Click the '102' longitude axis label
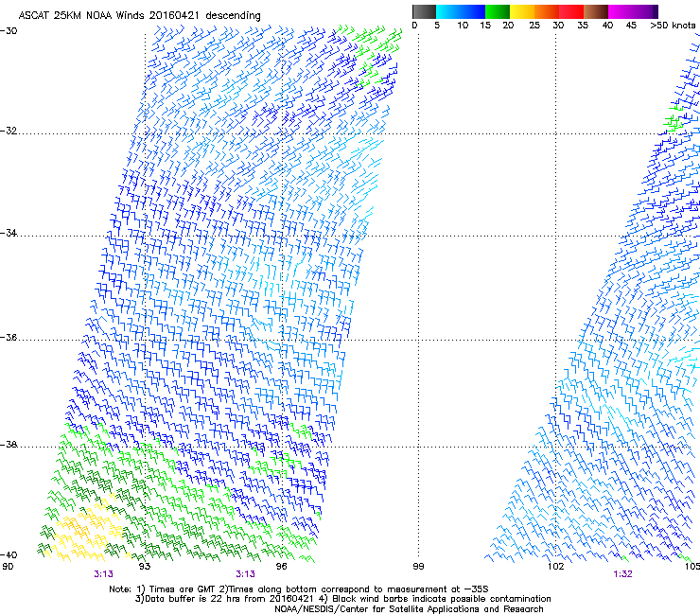700x615 pixels. point(555,567)
